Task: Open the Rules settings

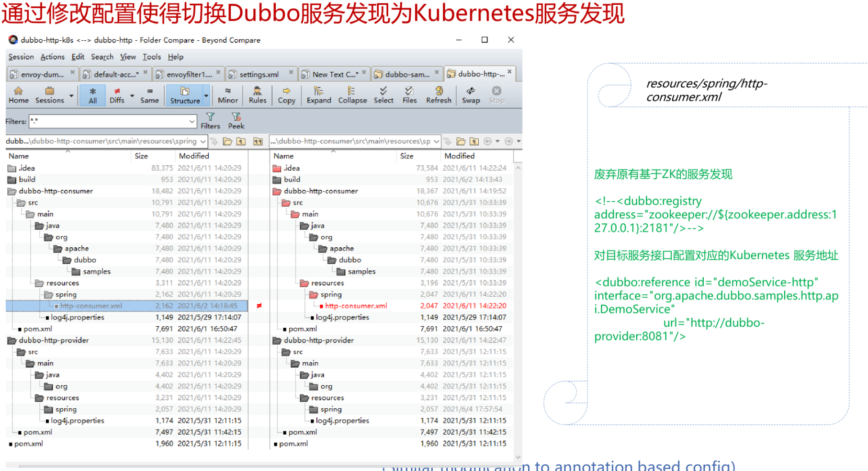Action: tap(257, 95)
